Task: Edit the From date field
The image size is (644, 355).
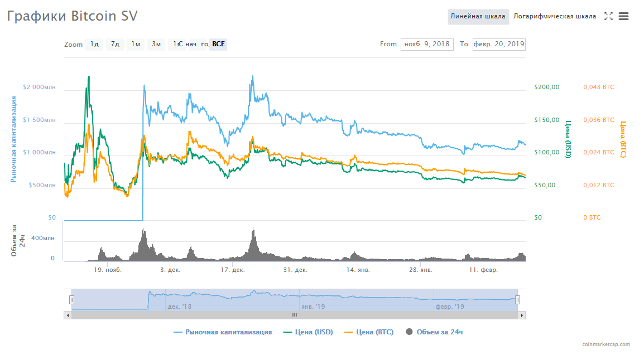Action: 427,44
